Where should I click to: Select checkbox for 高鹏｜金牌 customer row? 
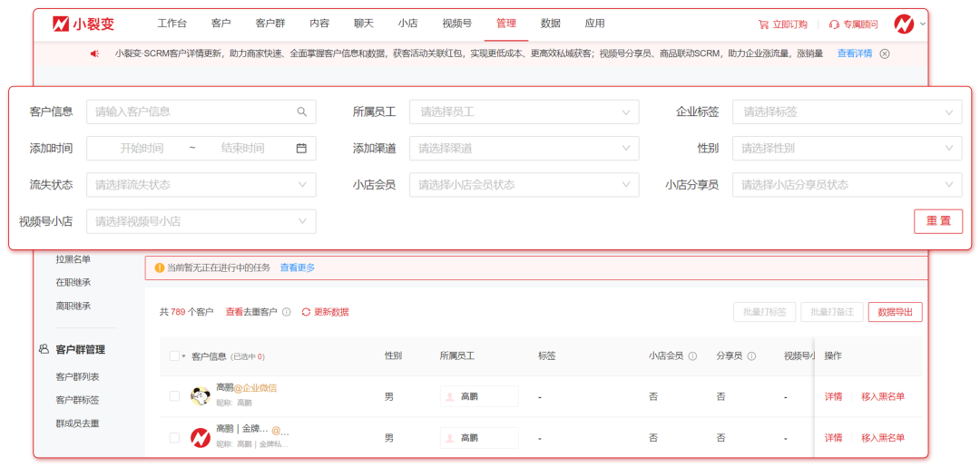tap(174, 438)
